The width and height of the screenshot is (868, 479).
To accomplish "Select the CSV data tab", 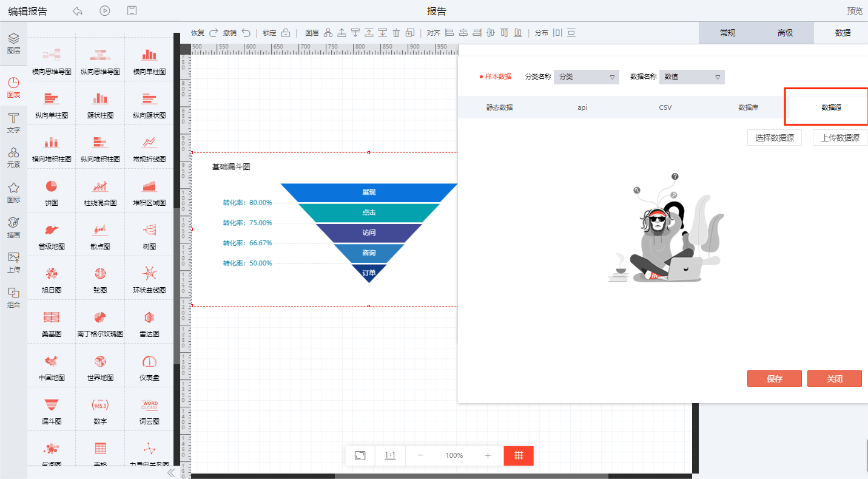I will point(665,107).
